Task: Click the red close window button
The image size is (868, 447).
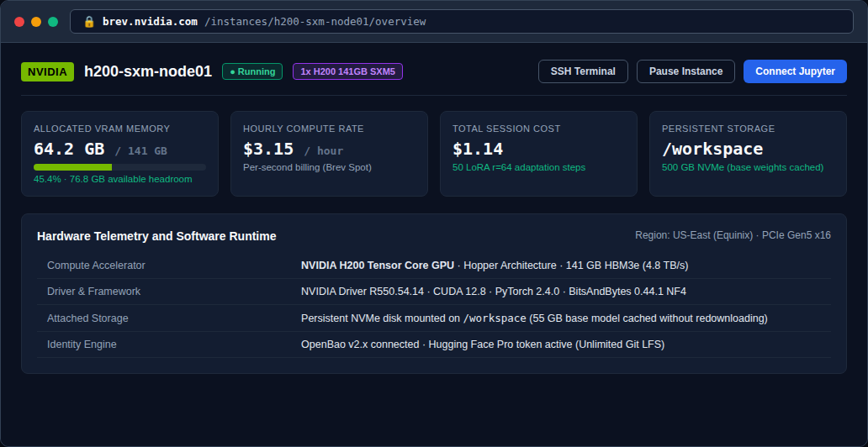Action: pyautogui.click(x=19, y=22)
